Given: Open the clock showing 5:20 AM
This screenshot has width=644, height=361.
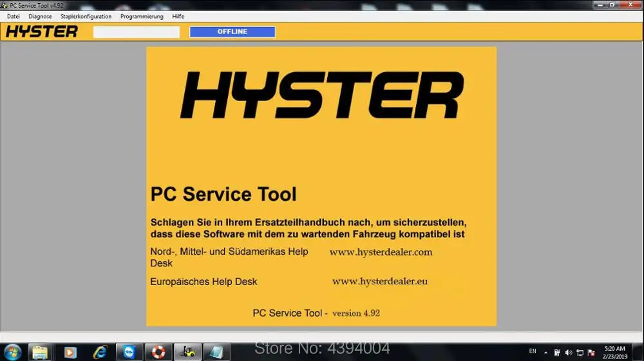Looking at the screenshot, I should tap(615, 353).
